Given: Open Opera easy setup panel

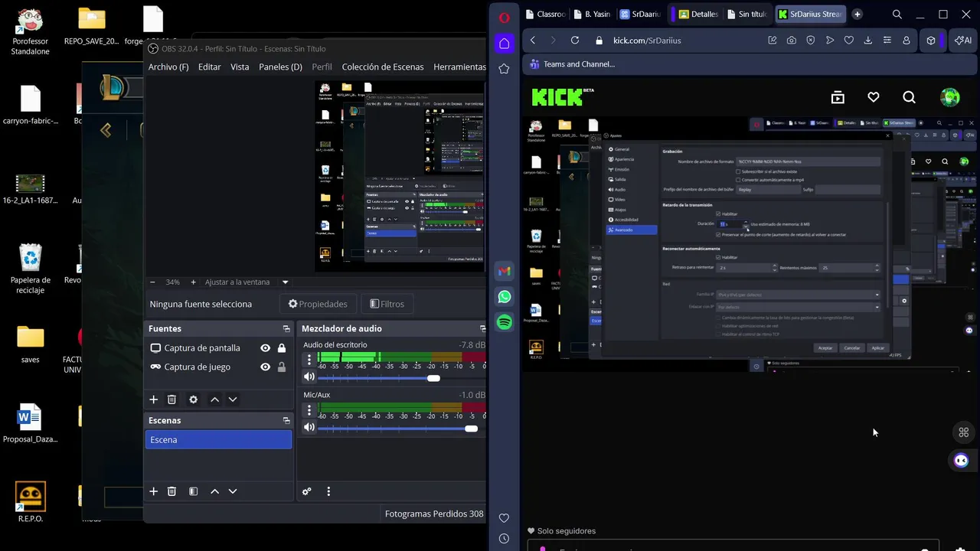Looking at the screenshot, I should (x=887, y=41).
